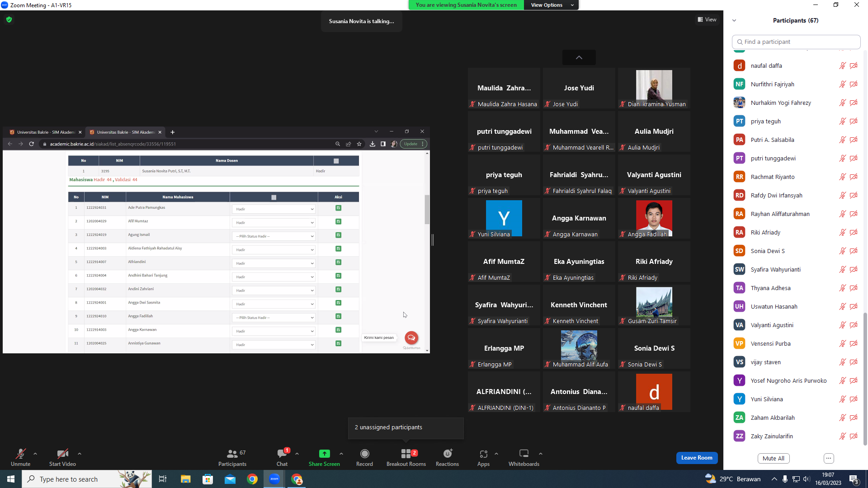This screenshot has width=868, height=488.
Task: Open the Mail app from taskbar
Action: (230, 479)
